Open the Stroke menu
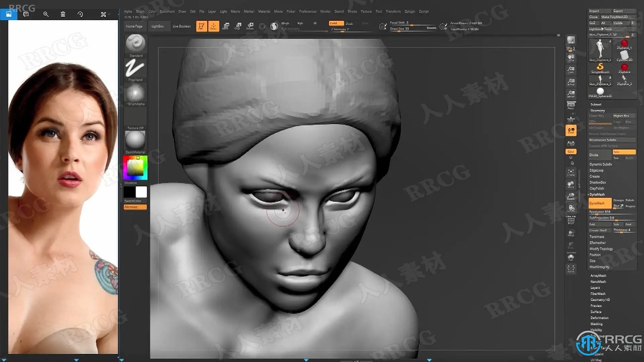Screen dimensions: 644x362 pyautogui.click(x=352, y=11)
